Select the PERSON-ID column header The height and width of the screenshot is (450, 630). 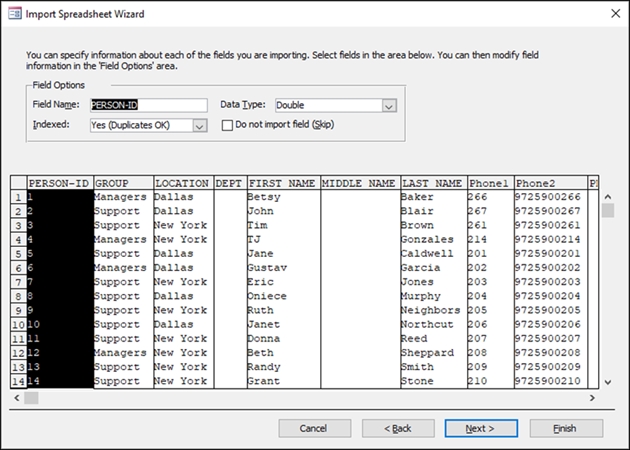[x=60, y=183]
